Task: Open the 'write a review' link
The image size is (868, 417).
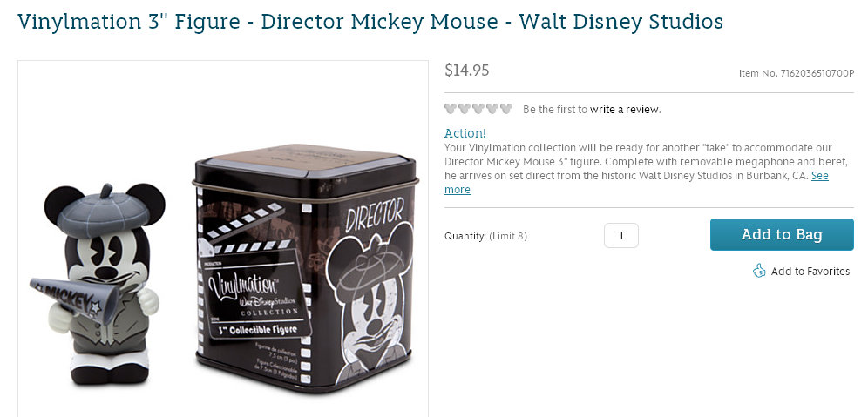Action: (x=625, y=110)
